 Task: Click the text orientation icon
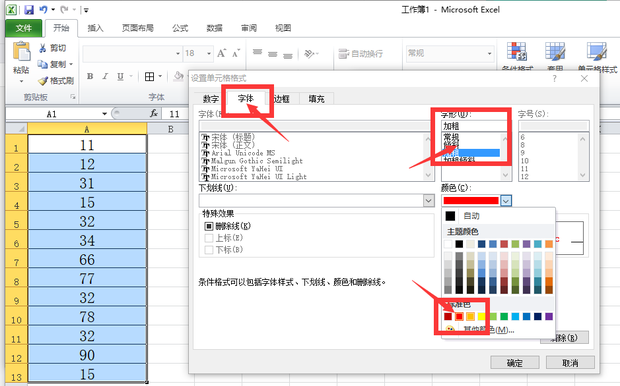click(309, 53)
